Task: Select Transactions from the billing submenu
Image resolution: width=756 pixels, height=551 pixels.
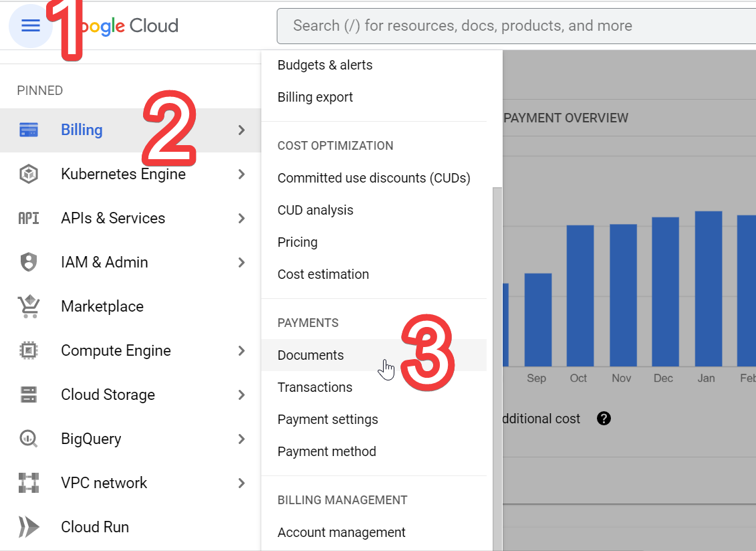Action: [x=315, y=387]
